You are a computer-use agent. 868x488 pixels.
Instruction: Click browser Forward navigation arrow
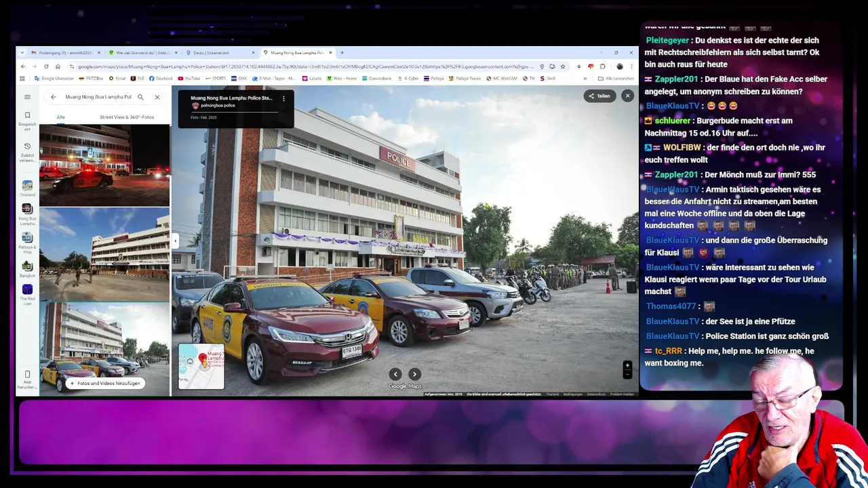35,66
